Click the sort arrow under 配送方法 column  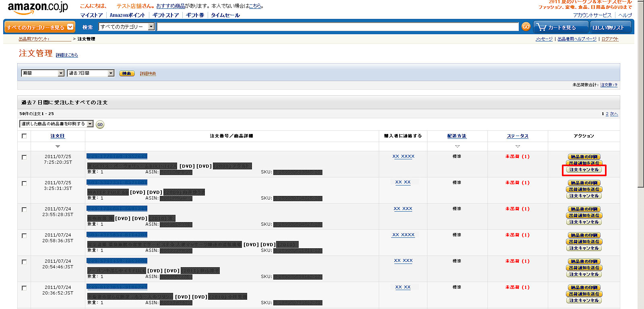pyautogui.click(x=457, y=146)
